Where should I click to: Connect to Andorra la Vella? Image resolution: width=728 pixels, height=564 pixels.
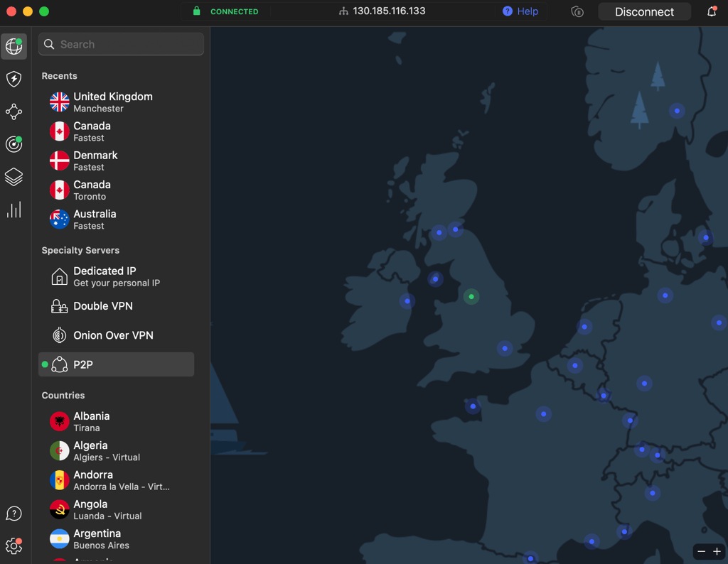click(116, 480)
